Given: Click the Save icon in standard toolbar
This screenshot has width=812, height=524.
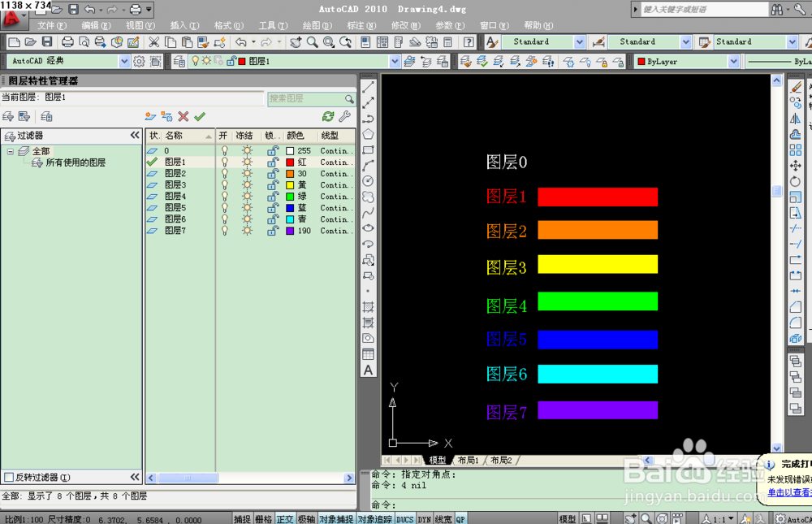Looking at the screenshot, I should pyautogui.click(x=47, y=42).
